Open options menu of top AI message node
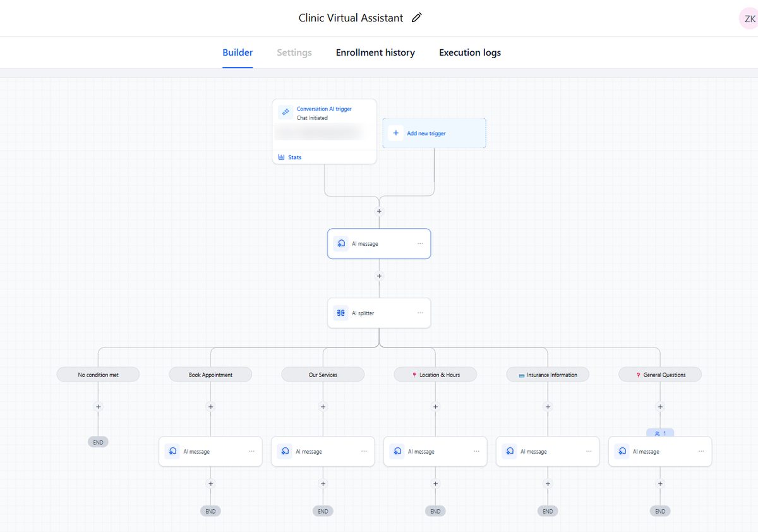The width and height of the screenshot is (758, 532). tap(420, 243)
